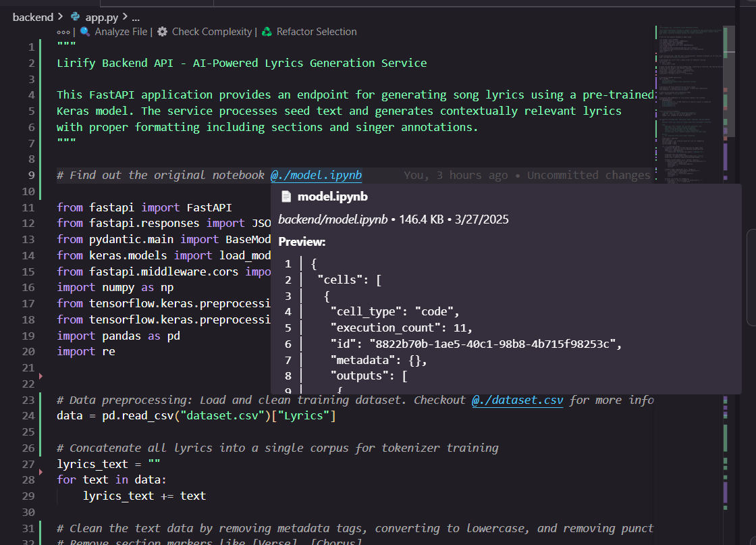Click the three-circles icon before Analyze File
Screen dimensions: 756x545
click(x=63, y=32)
